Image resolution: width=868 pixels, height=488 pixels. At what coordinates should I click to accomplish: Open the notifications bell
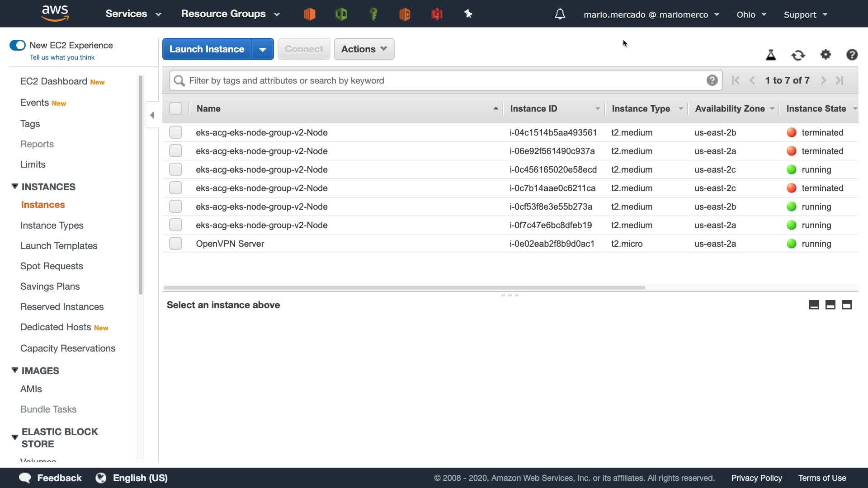pyautogui.click(x=560, y=14)
